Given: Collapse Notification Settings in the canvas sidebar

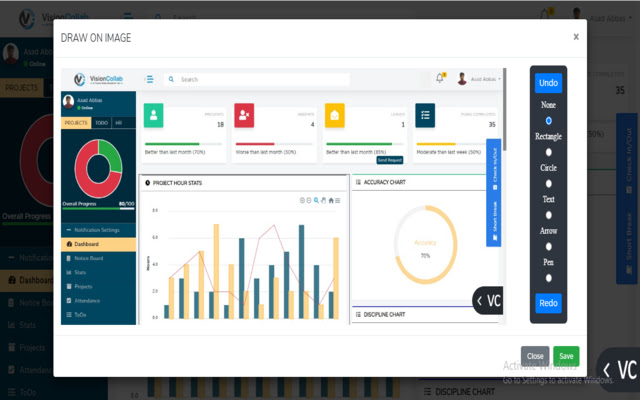Looking at the screenshot, I should point(98,230).
